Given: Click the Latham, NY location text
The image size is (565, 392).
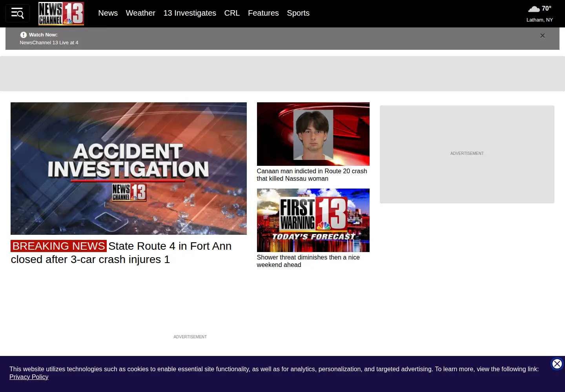Looking at the screenshot, I should coord(539,20).
